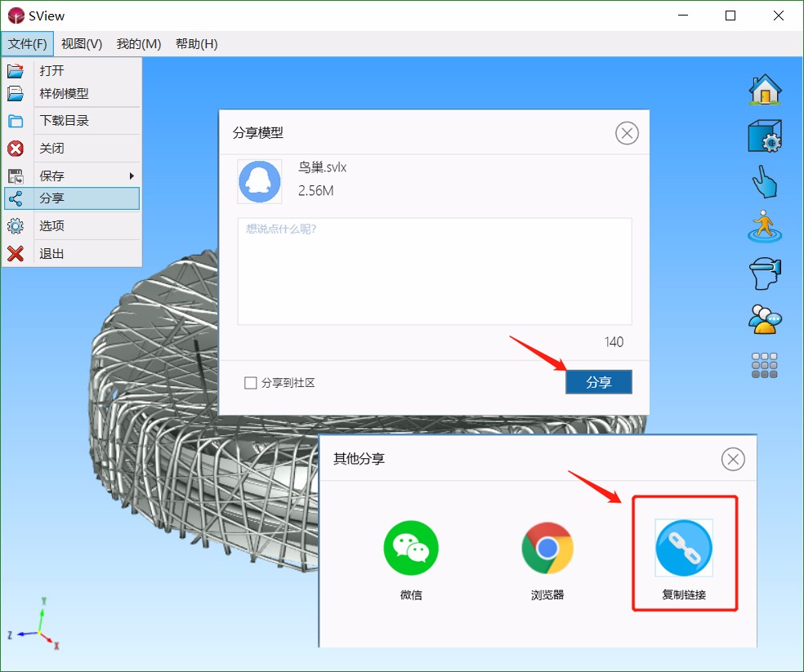Click the open-folder icon beside 打开
This screenshot has width=804, height=672.
pos(16,70)
